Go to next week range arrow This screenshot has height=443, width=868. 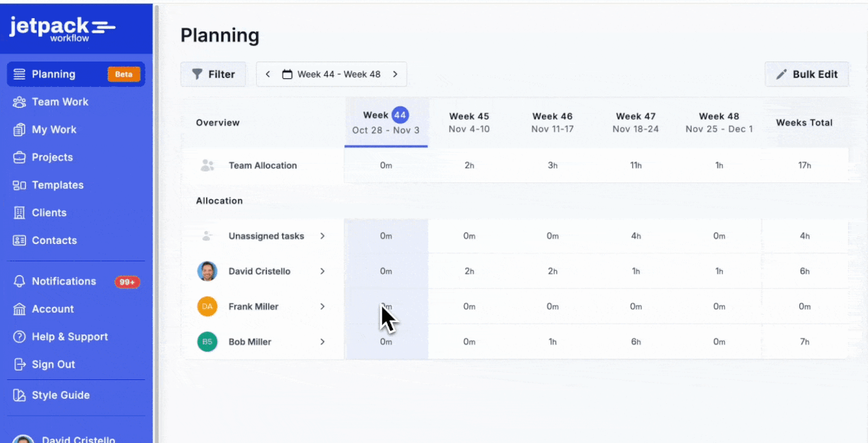click(x=395, y=74)
